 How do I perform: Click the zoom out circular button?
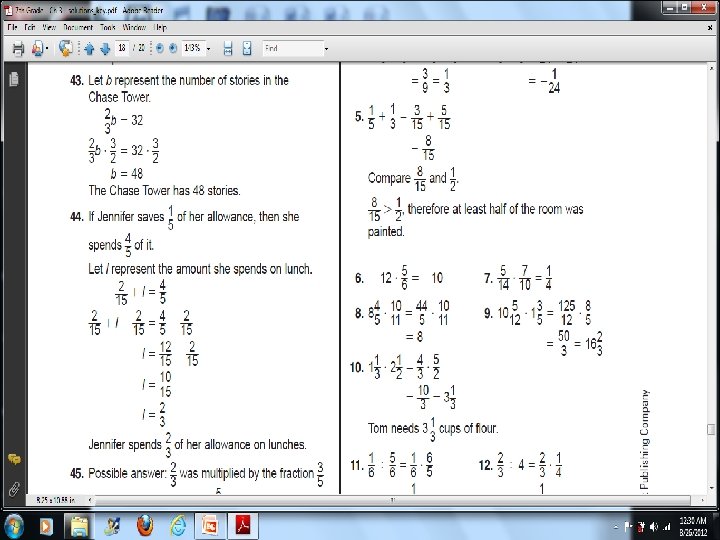pyautogui.click(x=159, y=48)
